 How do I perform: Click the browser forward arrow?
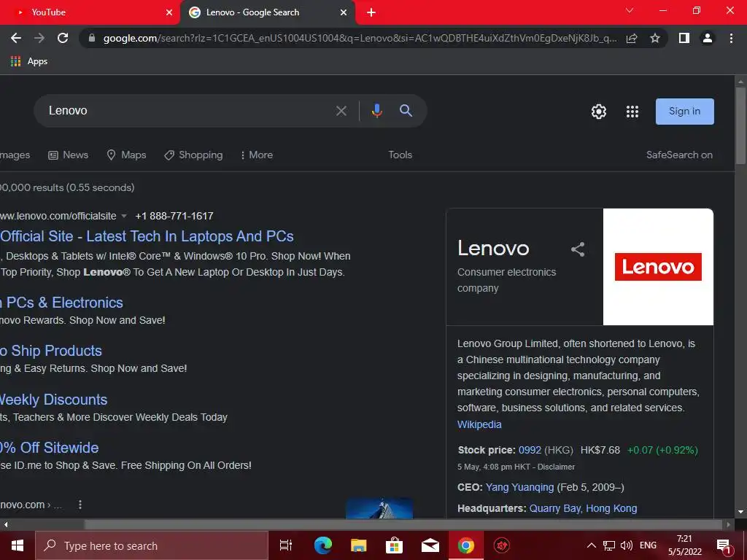tap(39, 38)
